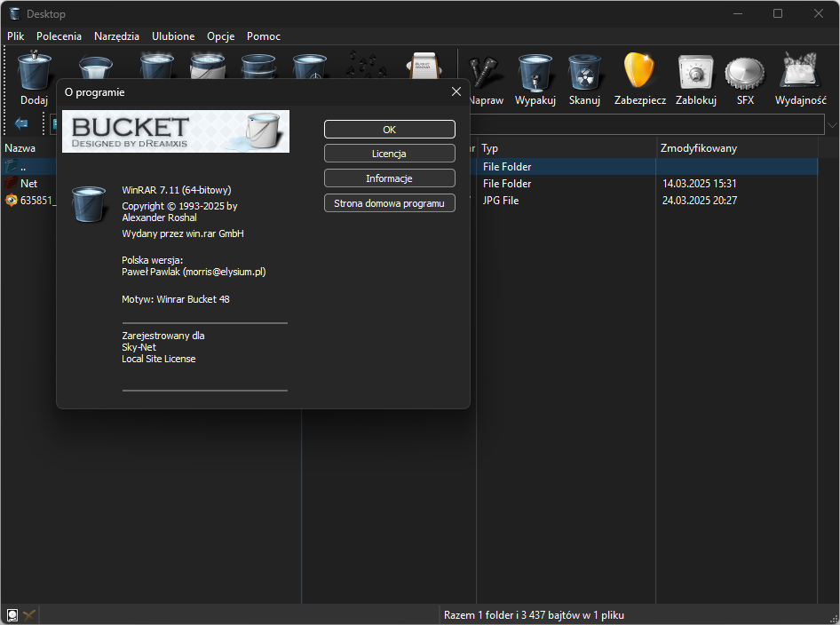Select the Net folder icon
840x625 pixels.
(x=11, y=183)
